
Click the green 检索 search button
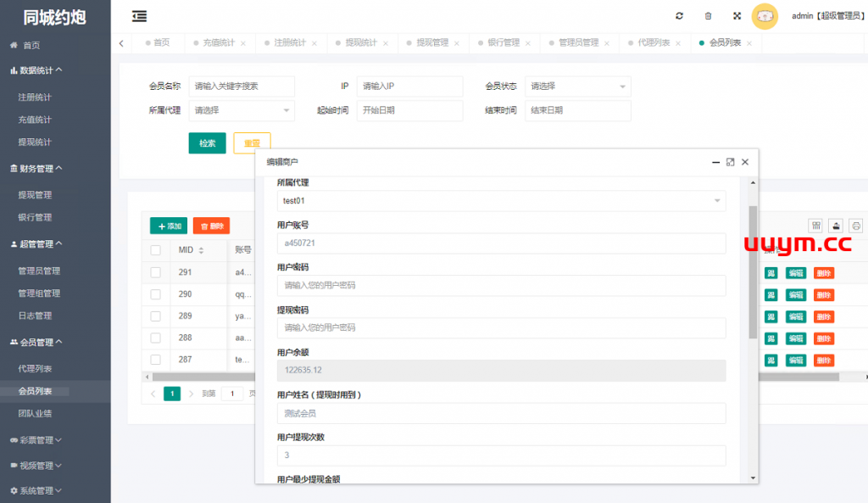(x=207, y=143)
